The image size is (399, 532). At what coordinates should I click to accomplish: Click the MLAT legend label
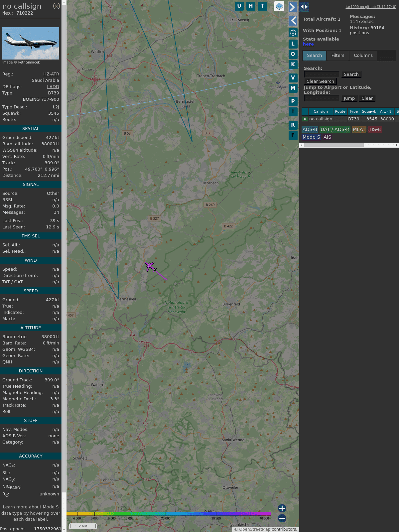(359, 130)
